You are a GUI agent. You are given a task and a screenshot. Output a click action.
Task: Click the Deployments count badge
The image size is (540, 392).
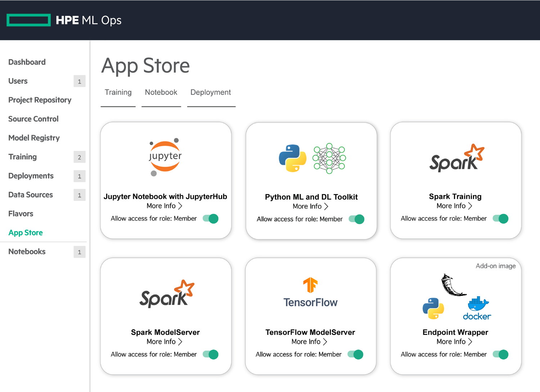[x=80, y=176]
